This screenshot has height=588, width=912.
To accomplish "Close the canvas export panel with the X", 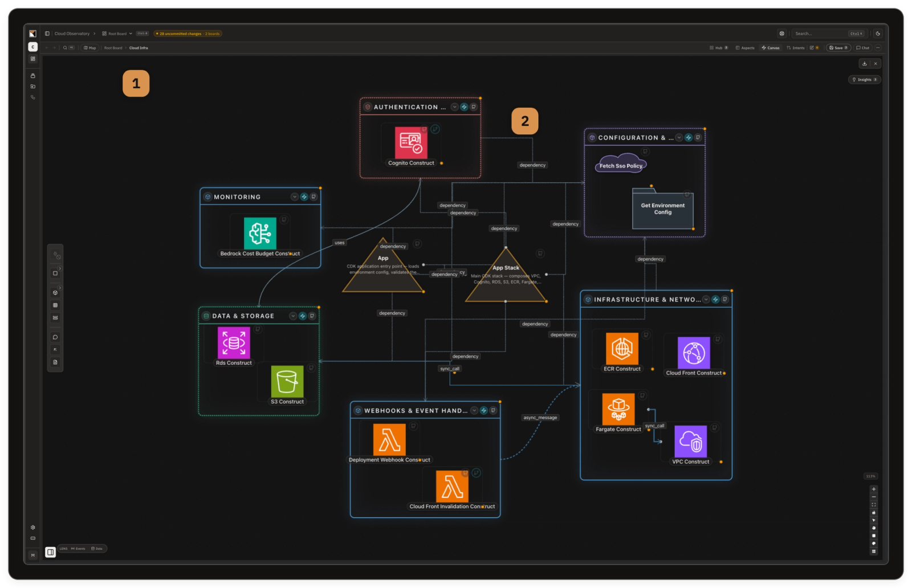I will (x=876, y=64).
